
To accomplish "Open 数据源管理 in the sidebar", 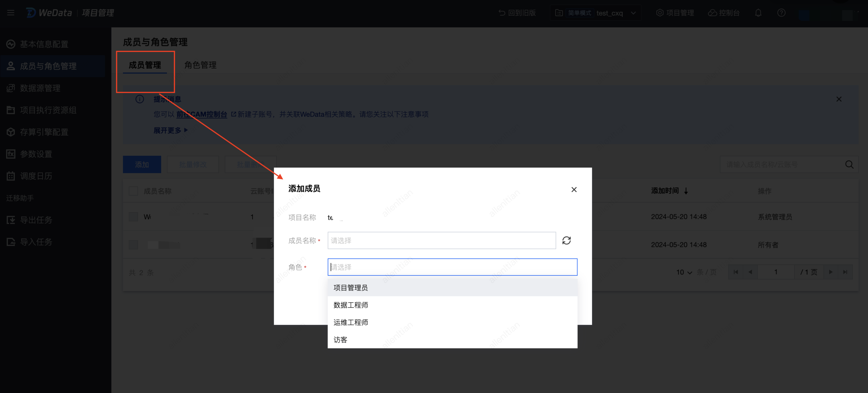I will pyautogui.click(x=40, y=88).
